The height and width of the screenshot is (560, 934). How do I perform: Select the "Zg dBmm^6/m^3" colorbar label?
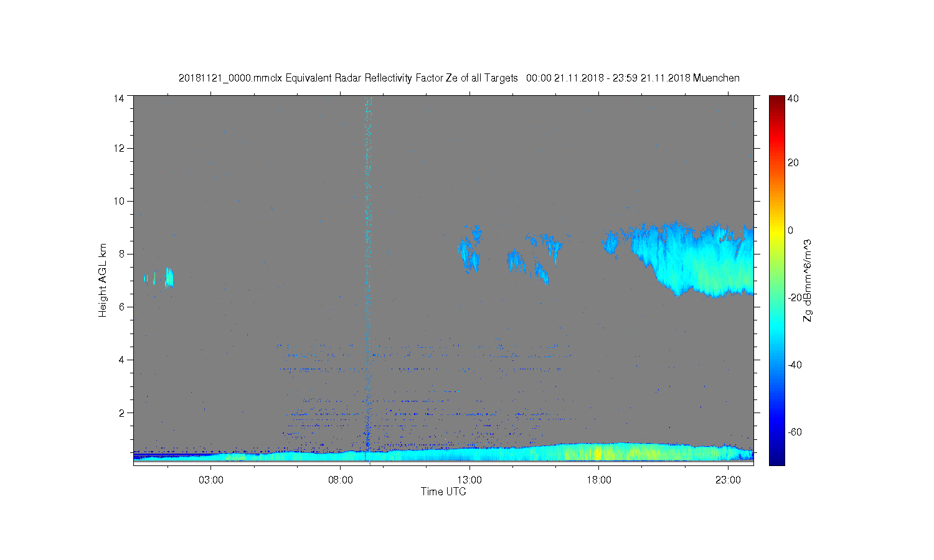tap(808, 282)
